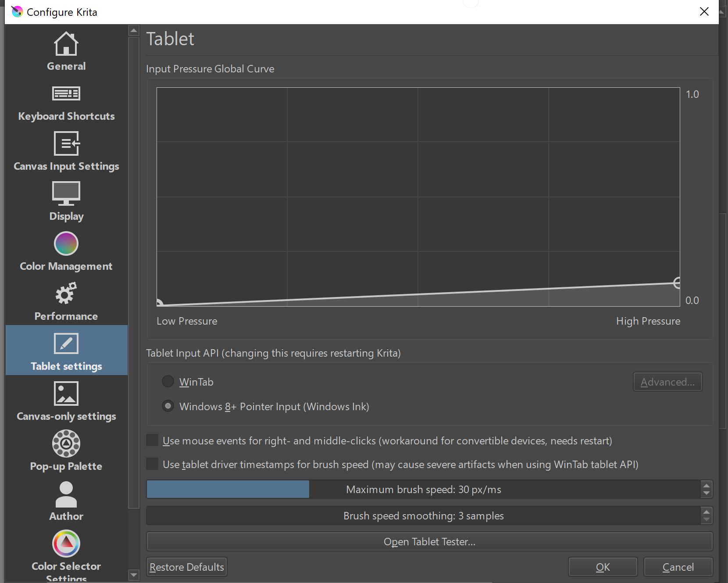Click the Krita logo in title bar
The width and height of the screenshot is (728, 583).
17,12
